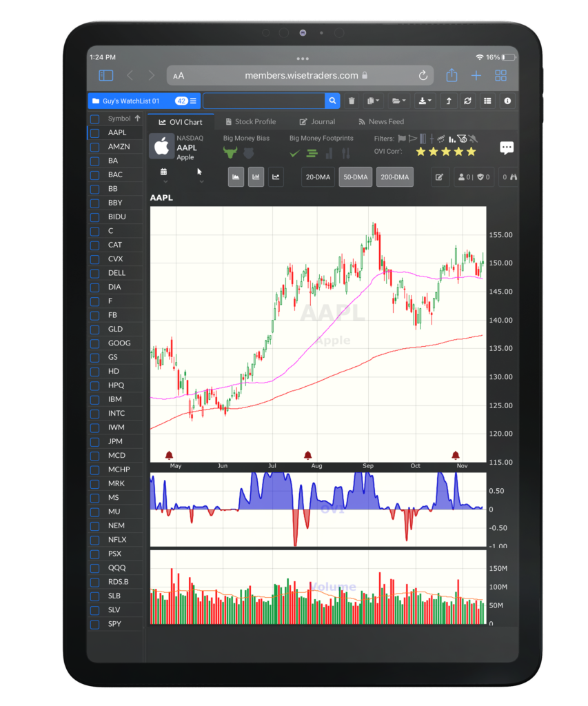This screenshot has width=588, height=706.
Task: Click the solid flag filter icon
Action: pyautogui.click(x=402, y=139)
